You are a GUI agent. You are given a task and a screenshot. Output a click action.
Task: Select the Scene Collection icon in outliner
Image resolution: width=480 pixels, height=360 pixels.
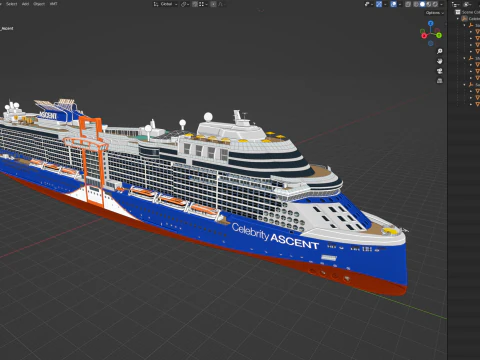(x=458, y=12)
